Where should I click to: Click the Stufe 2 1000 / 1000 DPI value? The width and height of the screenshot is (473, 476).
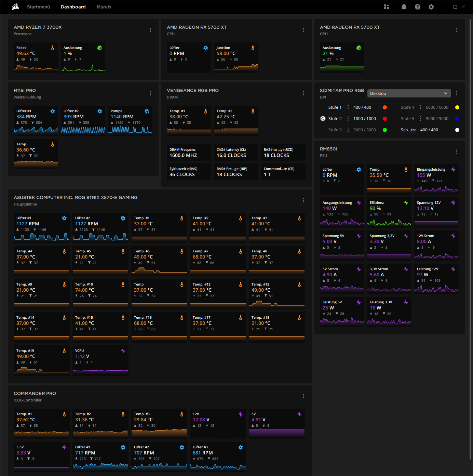point(364,119)
